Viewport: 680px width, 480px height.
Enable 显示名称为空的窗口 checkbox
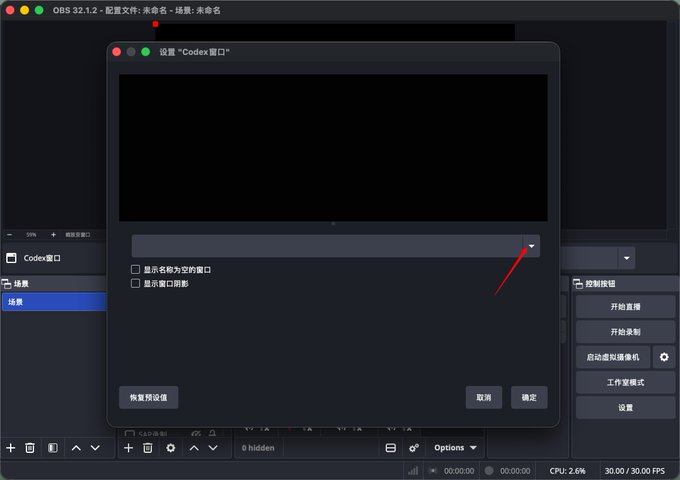click(135, 270)
